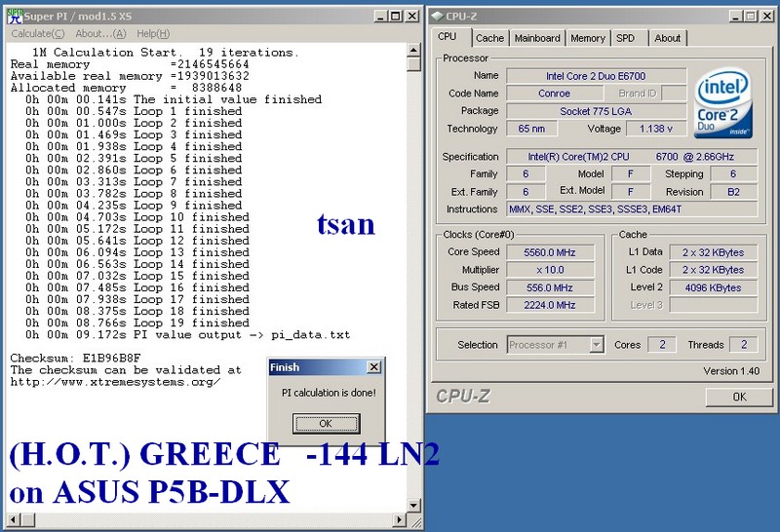
Task: Maximize the Super PI window
Action: click(x=396, y=17)
